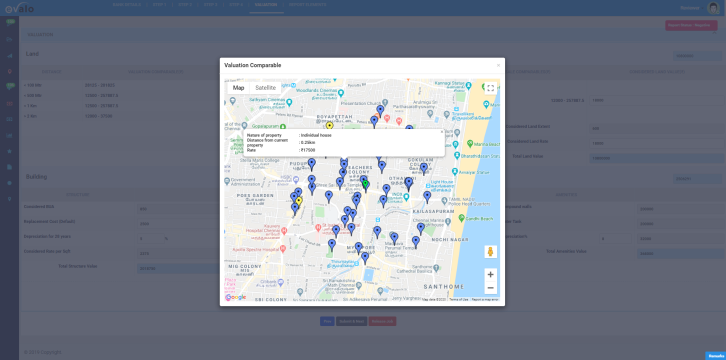Screen dimensions: 726x360
Task: Close the Valuation Comparable dialog
Action: pos(498,66)
